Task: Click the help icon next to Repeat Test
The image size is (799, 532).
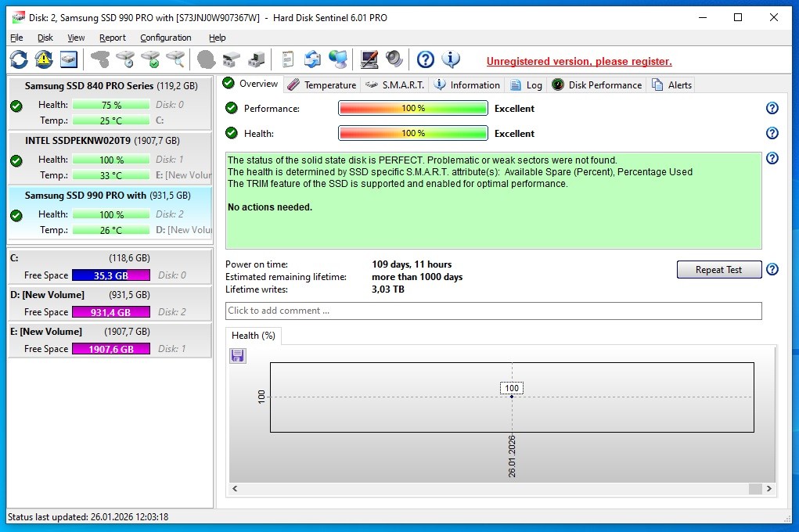Action: pyautogui.click(x=772, y=270)
